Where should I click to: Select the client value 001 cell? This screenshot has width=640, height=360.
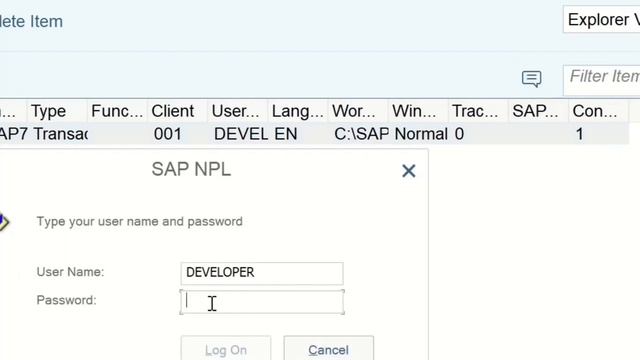pyautogui.click(x=177, y=134)
